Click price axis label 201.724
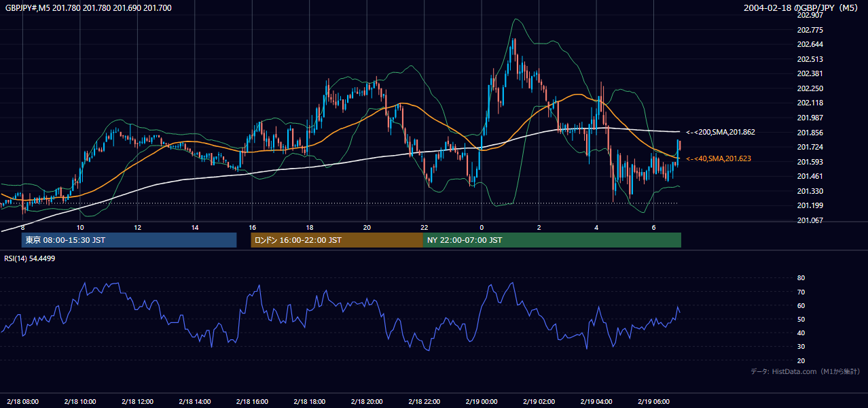Viewport: 868px width, 408px height. click(x=810, y=147)
